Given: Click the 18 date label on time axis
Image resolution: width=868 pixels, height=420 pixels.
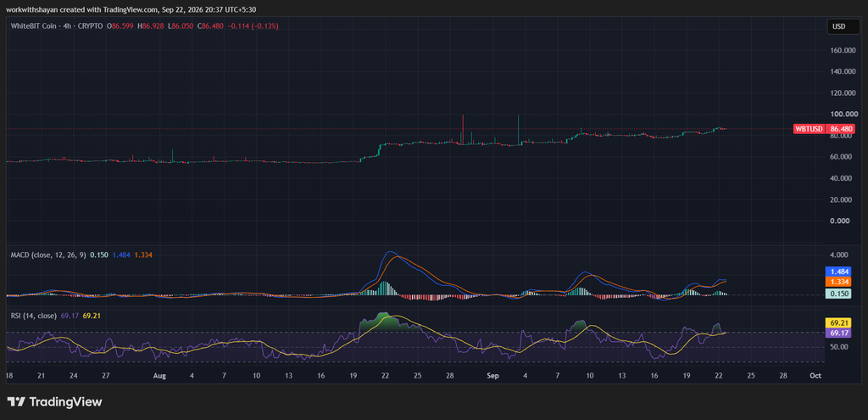Looking at the screenshot, I should (9, 376).
